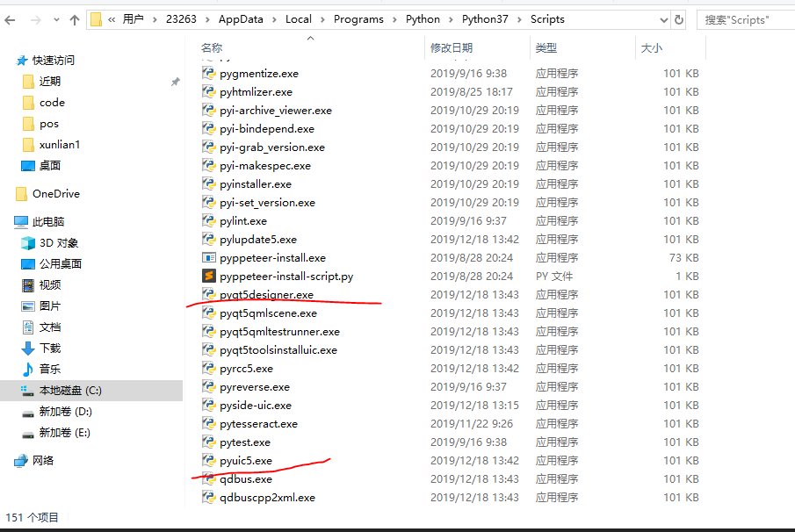Select 新加卷 (E:) drive
Image resolution: width=795 pixels, height=532 pixels.
point(64,433)
